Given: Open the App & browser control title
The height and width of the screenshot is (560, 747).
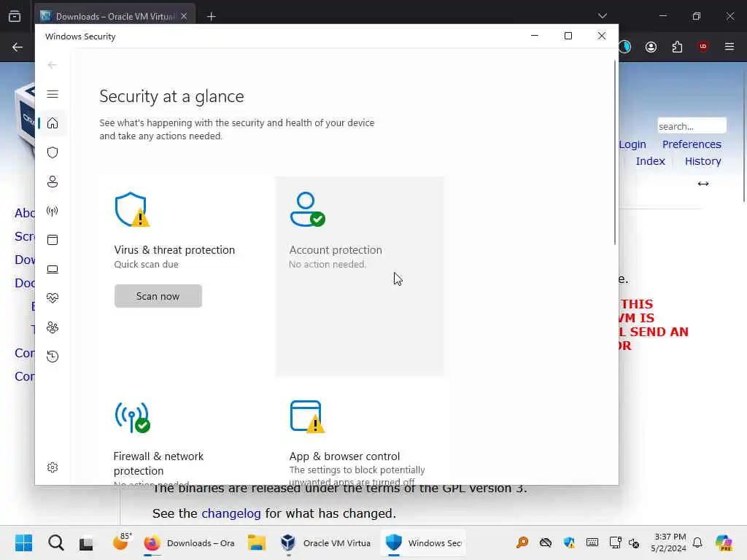Looking at the screenshot, I should (x=344, y=456).
